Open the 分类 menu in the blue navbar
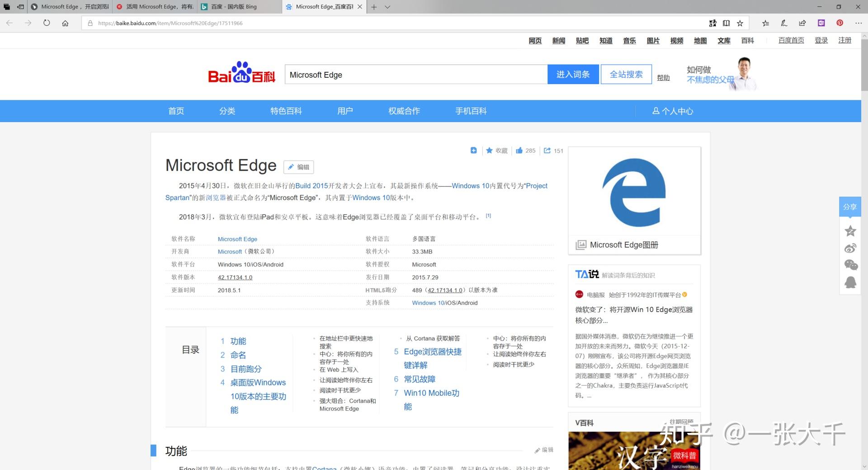The image size is (868, 470). click(227, 111)
